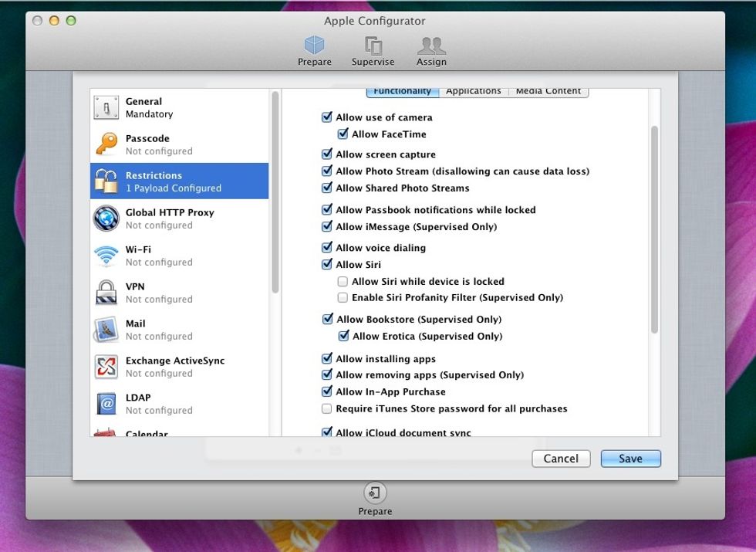Viewport: 756px width, 552px height.
Task: Toggle Allow Photo Stream checkbox
Action: 327,171
